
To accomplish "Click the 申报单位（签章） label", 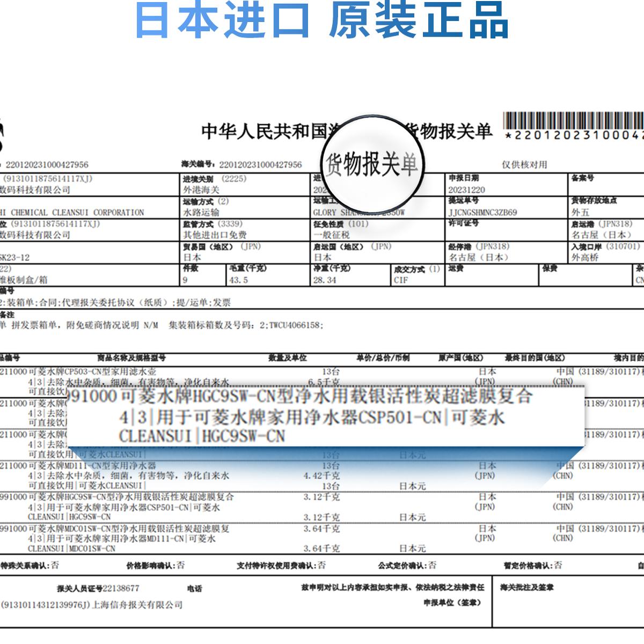I will click(x=452, y=602).
